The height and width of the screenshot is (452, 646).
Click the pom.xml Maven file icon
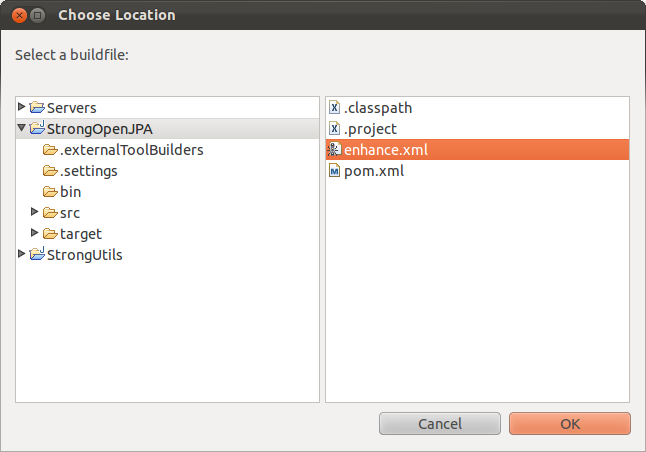pos(335,170)
